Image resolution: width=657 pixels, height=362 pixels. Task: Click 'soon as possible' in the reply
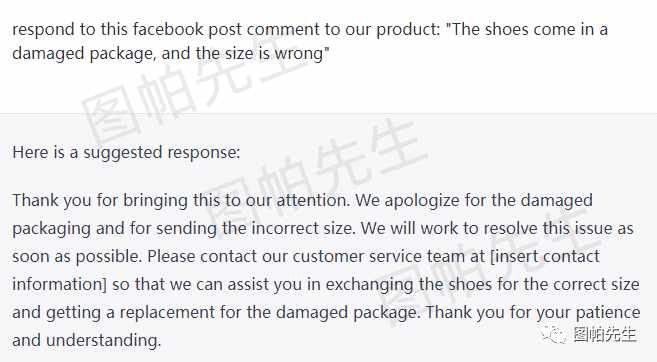[x=75, y=256]
